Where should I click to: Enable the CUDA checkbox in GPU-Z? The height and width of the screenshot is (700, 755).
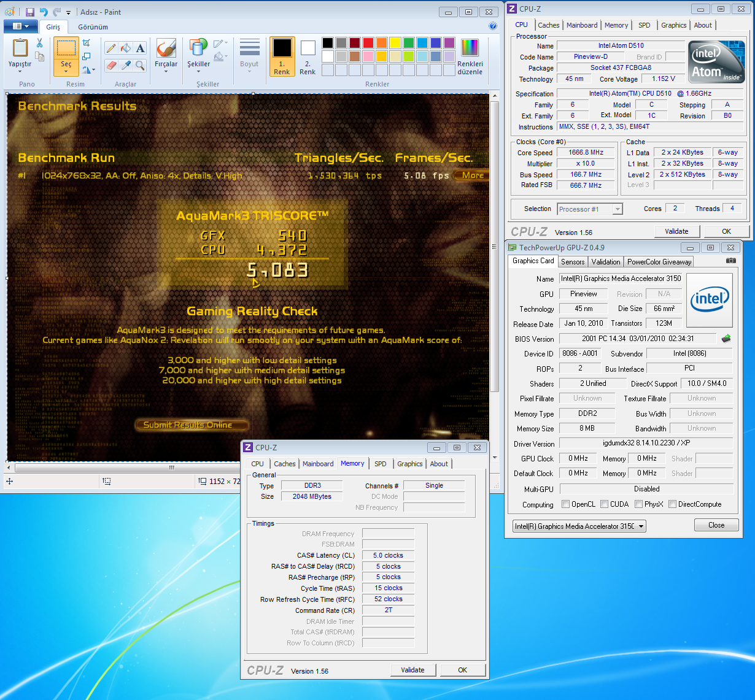[605, 504]
